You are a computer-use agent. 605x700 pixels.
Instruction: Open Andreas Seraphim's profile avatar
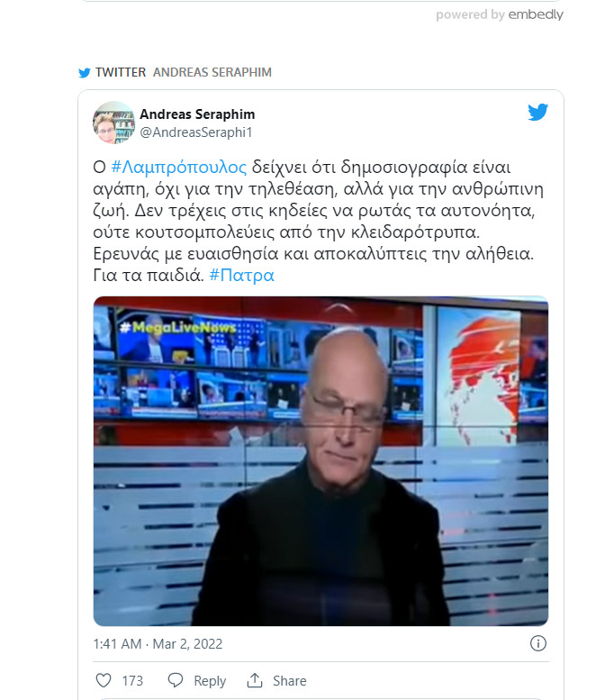tap(113, 123)
